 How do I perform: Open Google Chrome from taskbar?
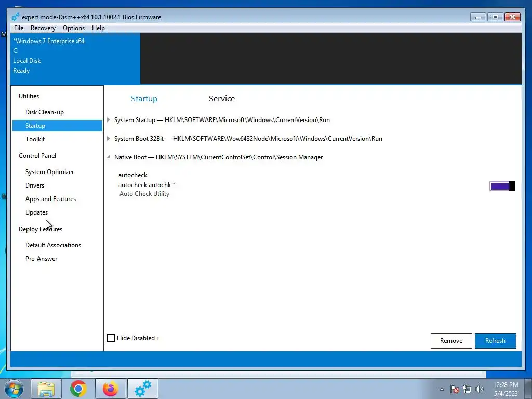(78, 389)
